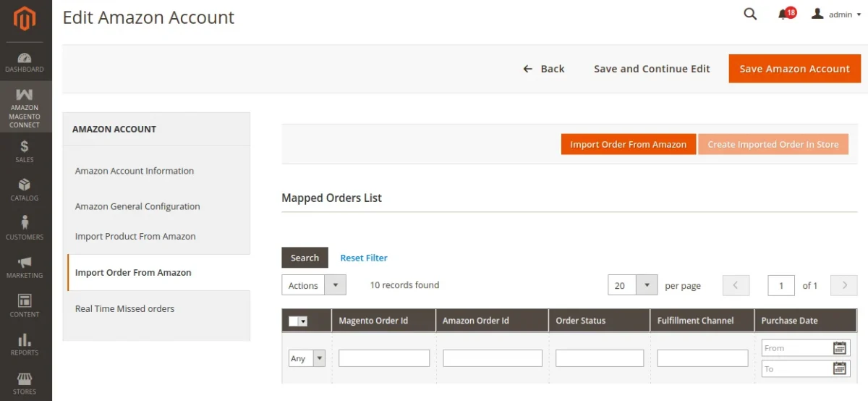Expand the select-all checkbox dropdown arrow
Image resolution: width=868 pixels, height=401 pixels.
coord(303,321)
